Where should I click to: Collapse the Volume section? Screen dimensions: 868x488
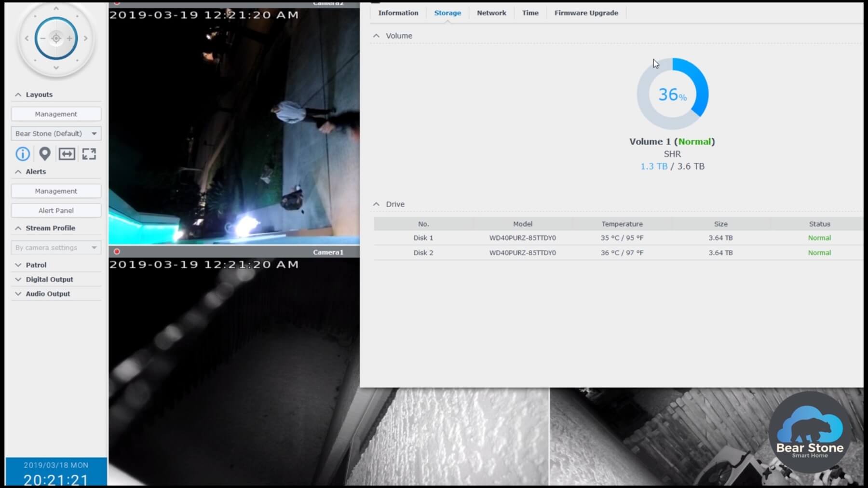pyautogui.click(x=376, y=35)
